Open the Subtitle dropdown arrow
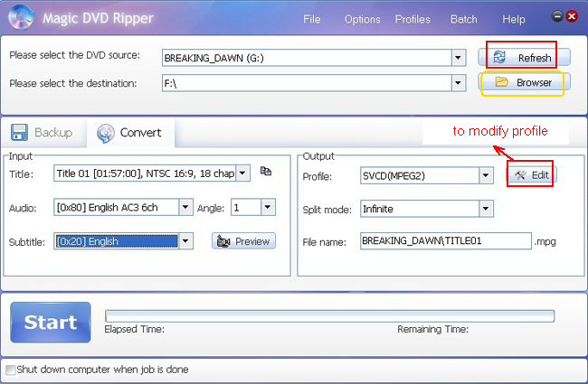This screenshot has height=384, width=588. pyautogui.click(x=185, y=241)
